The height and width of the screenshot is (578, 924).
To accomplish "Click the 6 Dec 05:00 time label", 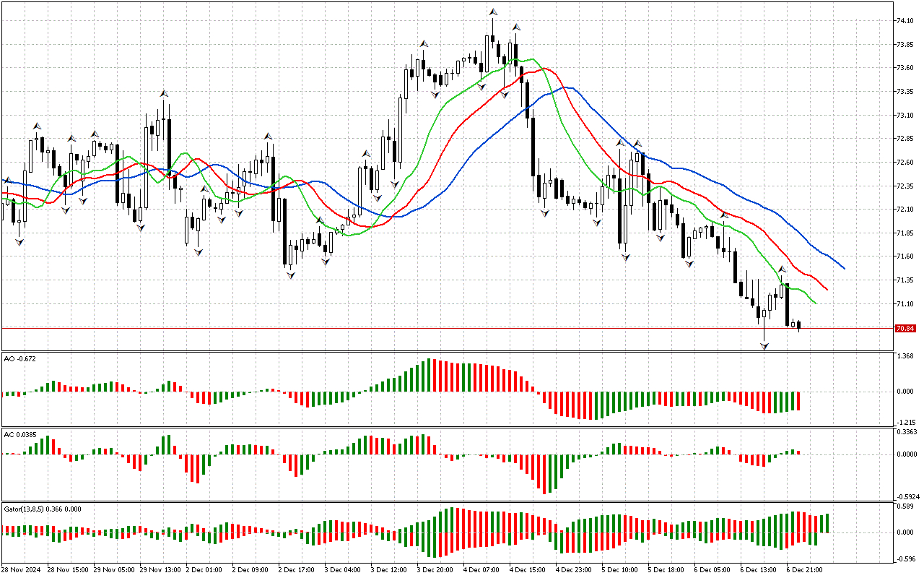I will [713, 569].
